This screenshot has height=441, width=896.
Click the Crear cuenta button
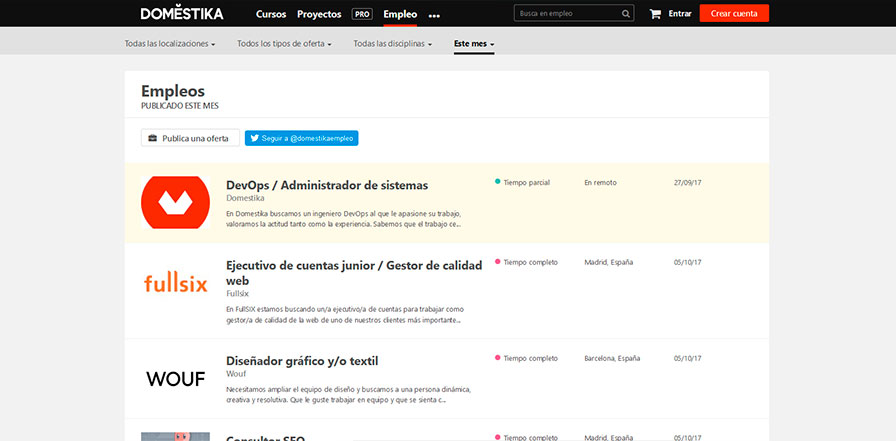(734, 13)
